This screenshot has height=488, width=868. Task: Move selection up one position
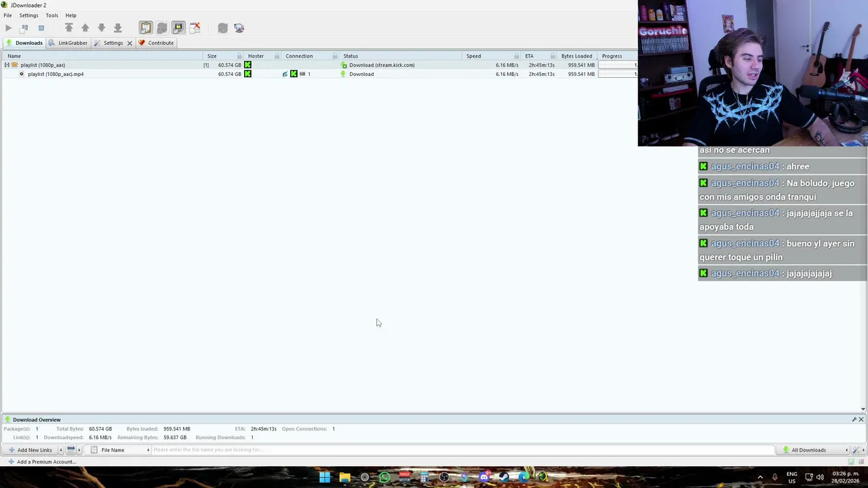(85, 28)
